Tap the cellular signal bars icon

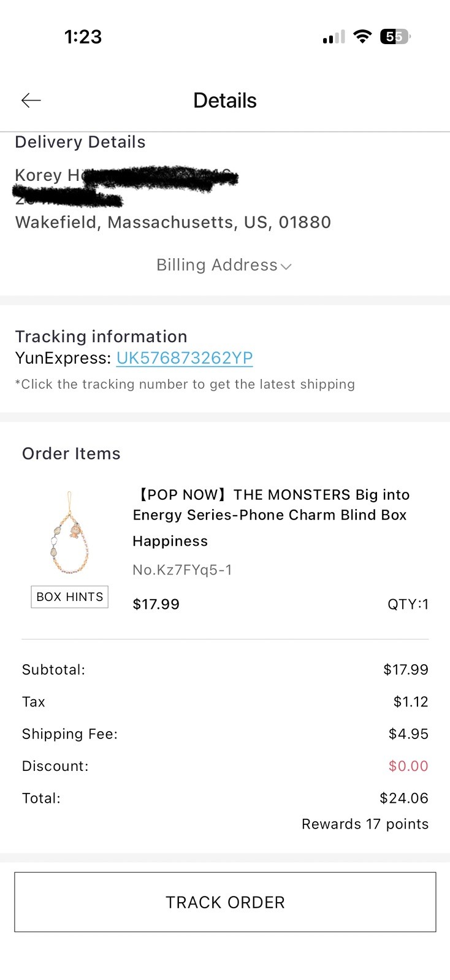point(334,38)
